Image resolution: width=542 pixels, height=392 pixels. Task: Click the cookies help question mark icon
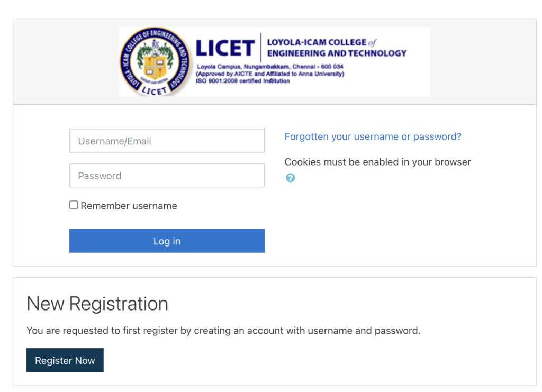pyautogui.click(x=290, y=178)
